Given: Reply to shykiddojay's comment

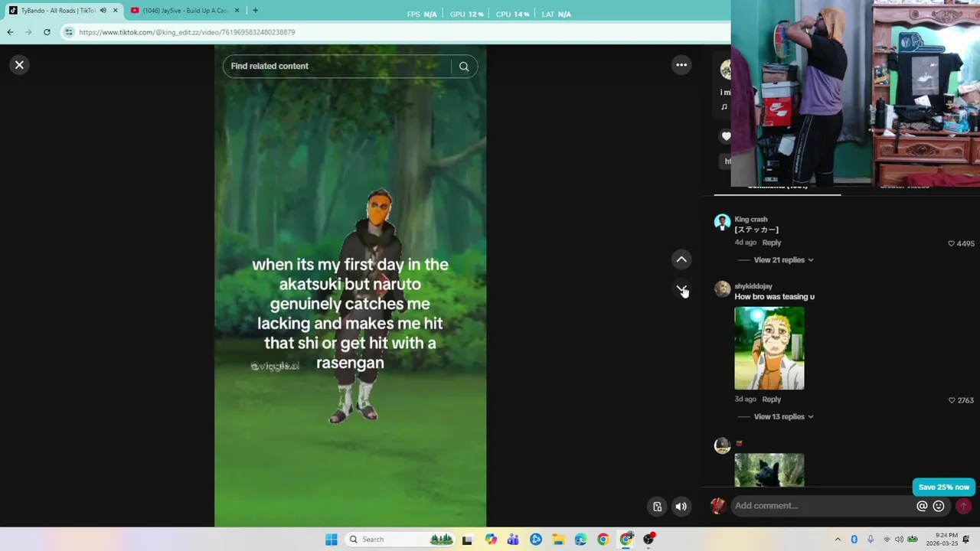Looking at the screenshot, I should (x=772, y=399).
